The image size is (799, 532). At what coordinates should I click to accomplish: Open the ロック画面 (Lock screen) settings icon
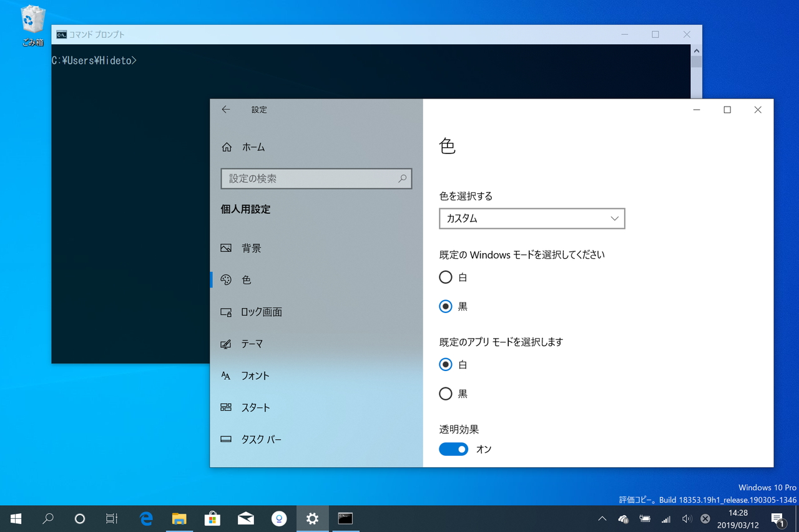[x=226, y=312]
